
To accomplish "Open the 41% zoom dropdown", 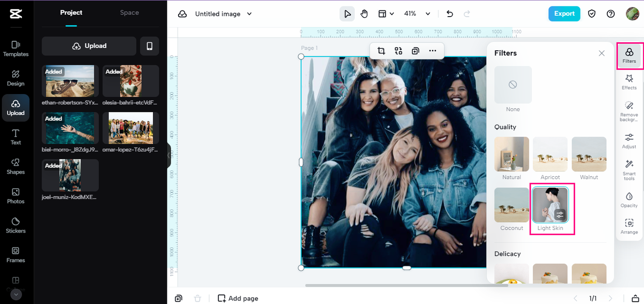I will point(417,14).
